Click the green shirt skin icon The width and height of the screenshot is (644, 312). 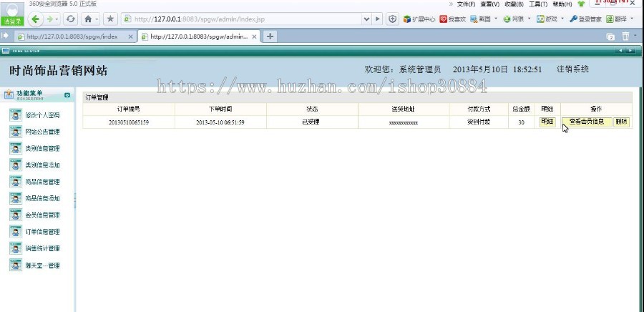tap(581, 4)
